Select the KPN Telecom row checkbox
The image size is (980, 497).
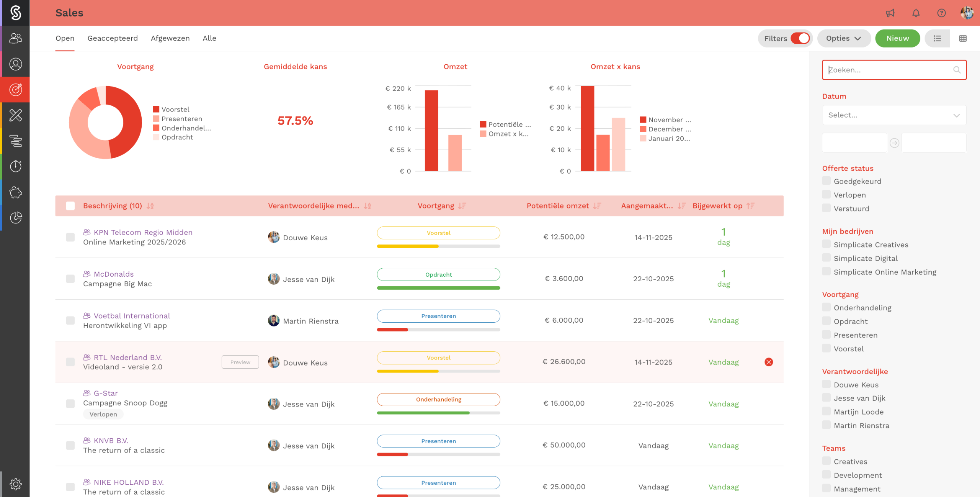tap(70, 237)
